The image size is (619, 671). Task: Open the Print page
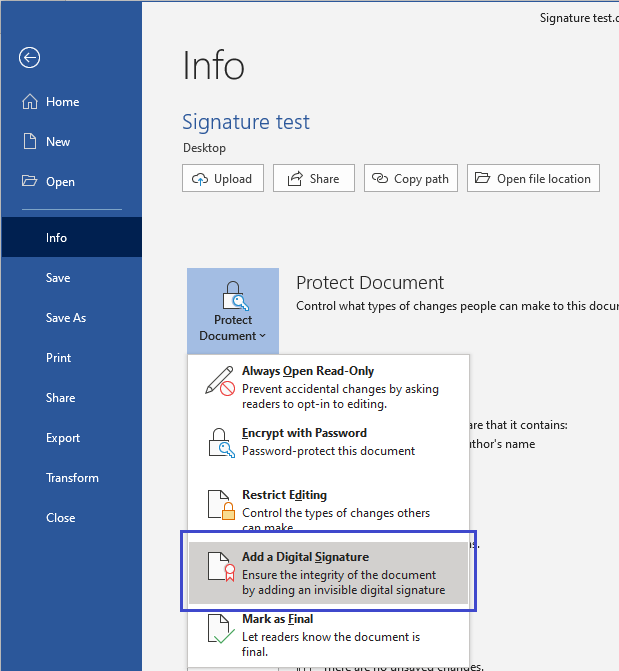71,357
